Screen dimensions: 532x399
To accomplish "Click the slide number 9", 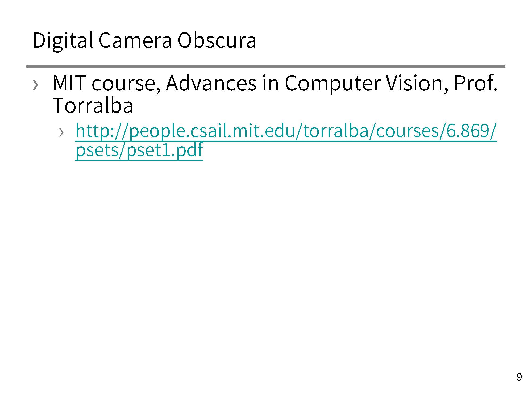I will tap(519, 377).
